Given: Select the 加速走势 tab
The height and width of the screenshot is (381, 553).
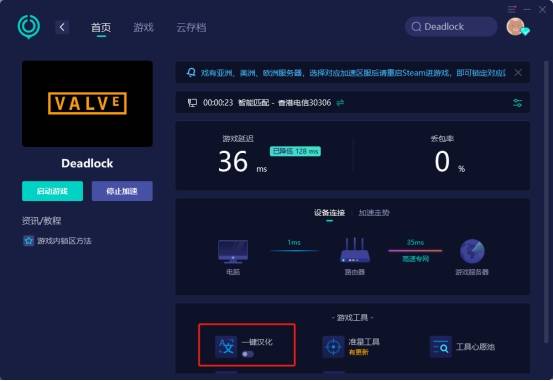Looking at the screenshot, I should (x=374, y=212).
